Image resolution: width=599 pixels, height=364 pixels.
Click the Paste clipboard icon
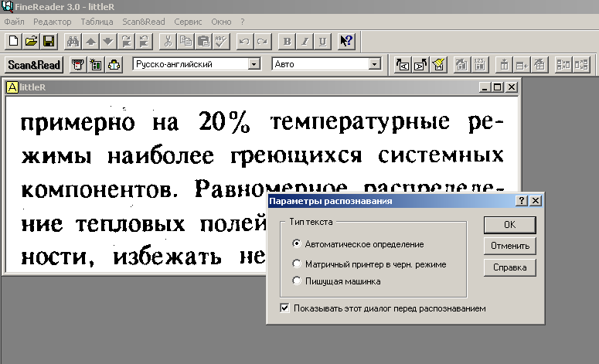click(203, 41)
